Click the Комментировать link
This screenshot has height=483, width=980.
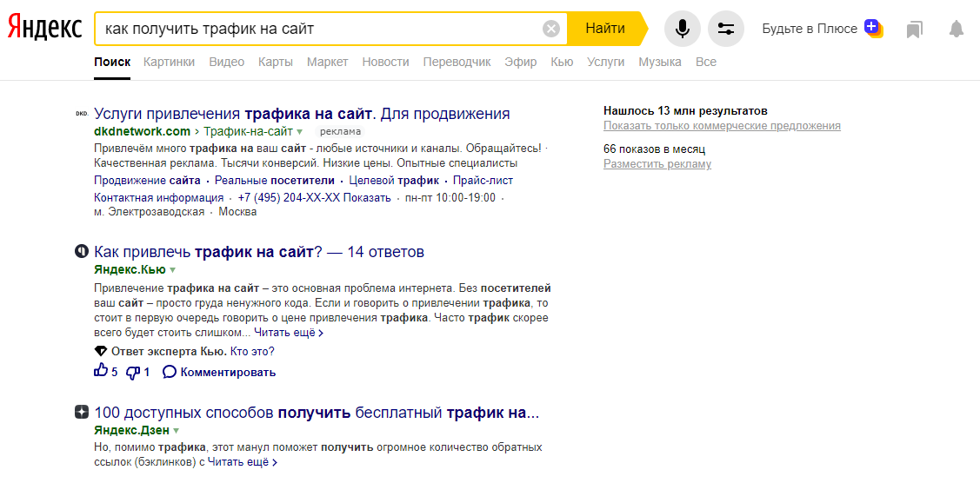pos(228,373)
